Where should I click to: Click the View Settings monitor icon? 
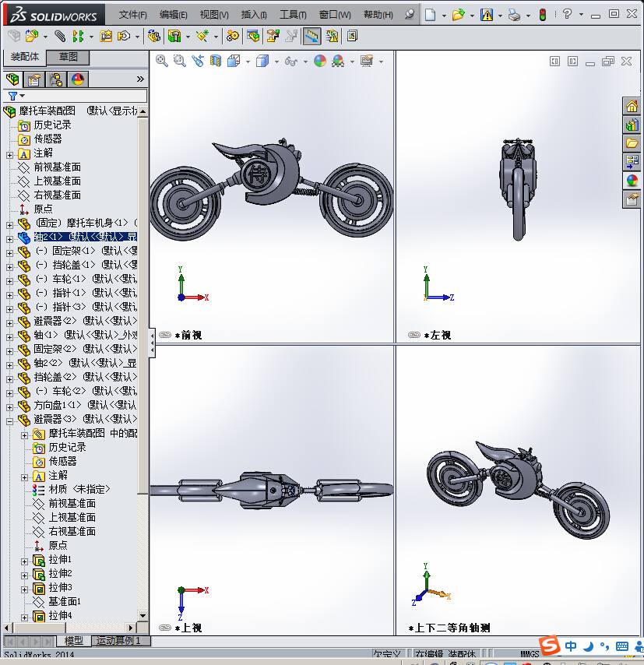pyautogui.click(x=367, y=61)
